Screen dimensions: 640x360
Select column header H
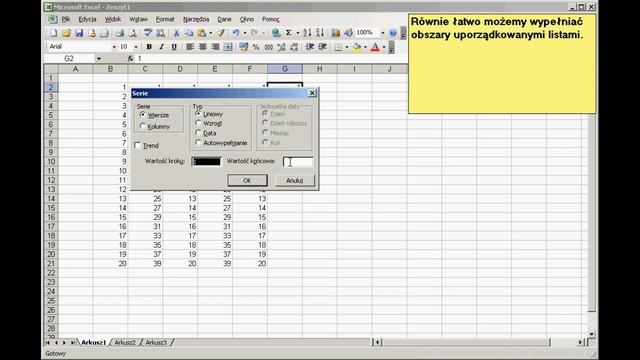tap(320, 69)
